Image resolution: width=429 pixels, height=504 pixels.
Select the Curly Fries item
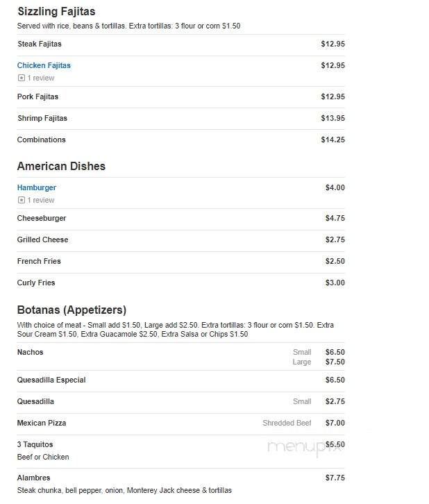36,283
